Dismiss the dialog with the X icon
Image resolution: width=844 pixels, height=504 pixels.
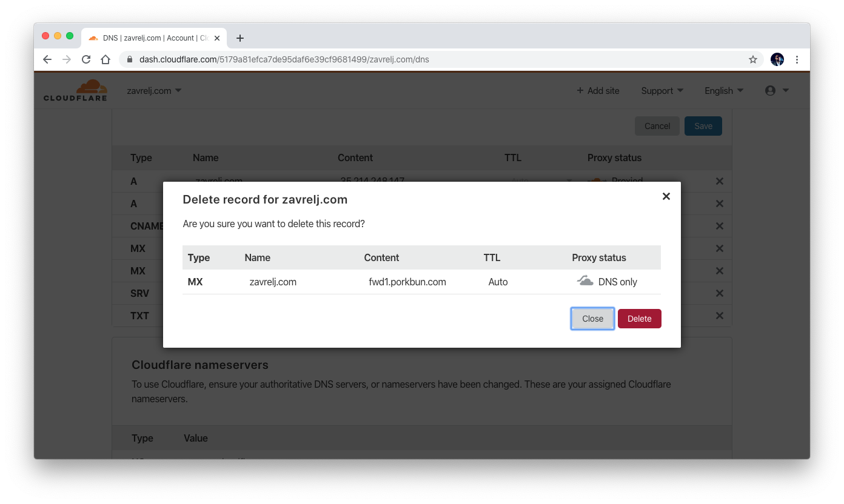tap(666, 196)
